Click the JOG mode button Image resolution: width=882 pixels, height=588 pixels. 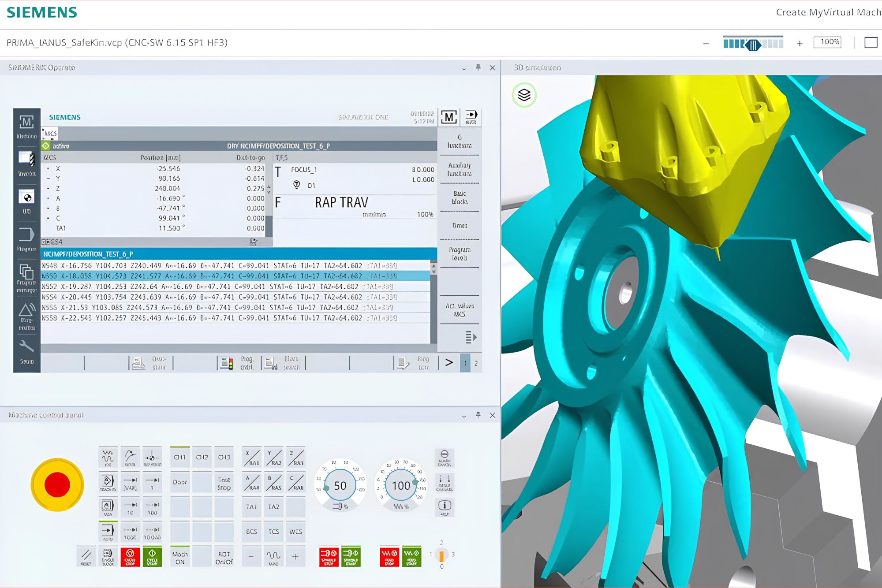(108, 457)
